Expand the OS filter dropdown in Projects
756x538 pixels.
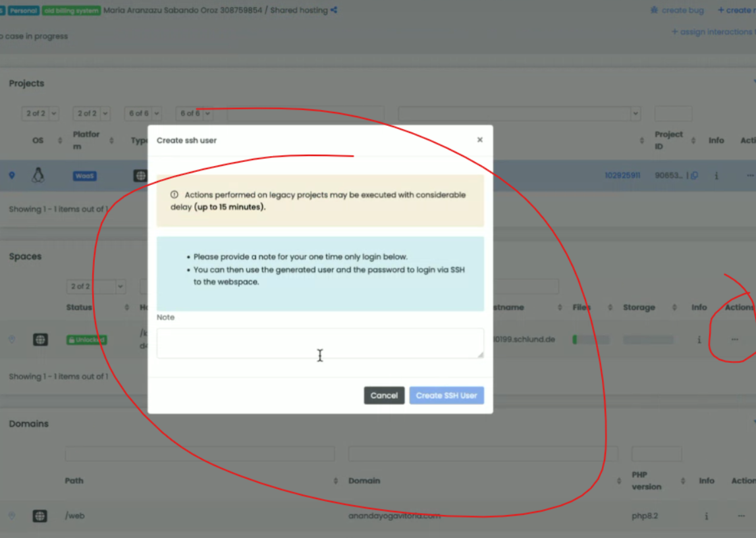click(x=40, y=113)
